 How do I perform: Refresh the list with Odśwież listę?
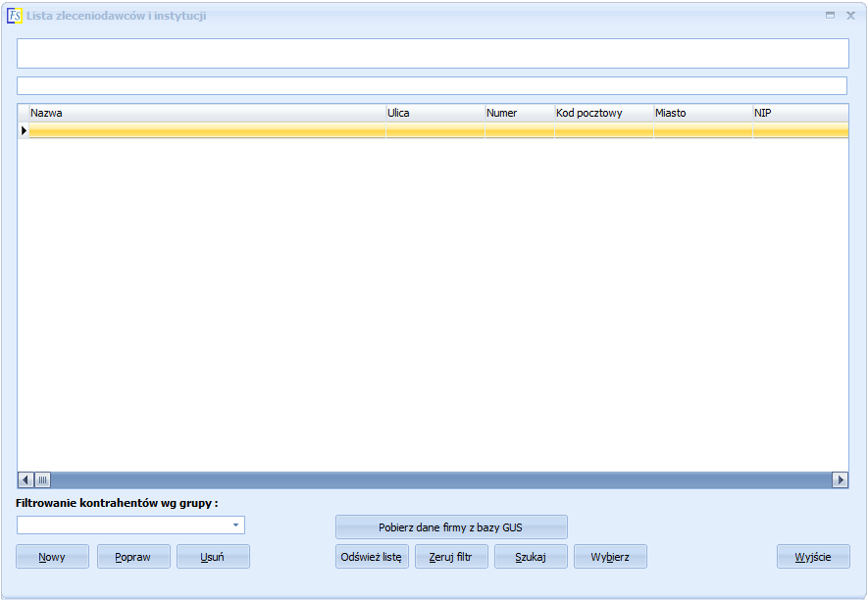pyautogui.click(x=372, y=557)
